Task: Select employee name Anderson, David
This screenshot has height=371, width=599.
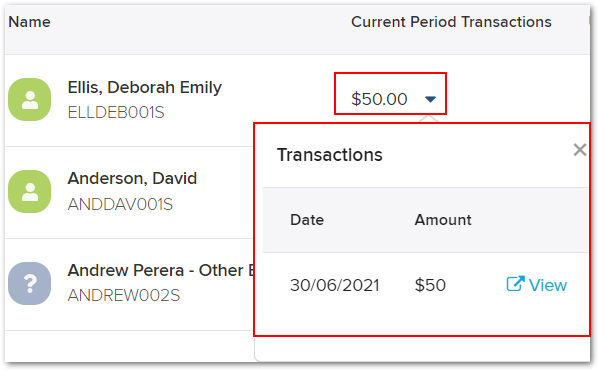Action: click(x=132, y=178)
